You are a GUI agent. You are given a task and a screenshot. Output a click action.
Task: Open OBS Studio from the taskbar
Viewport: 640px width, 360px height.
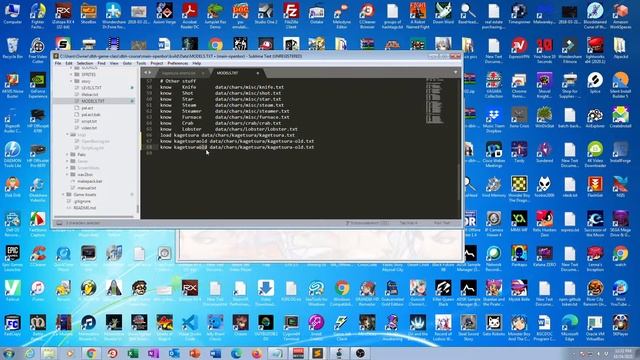tap(360, 353)
